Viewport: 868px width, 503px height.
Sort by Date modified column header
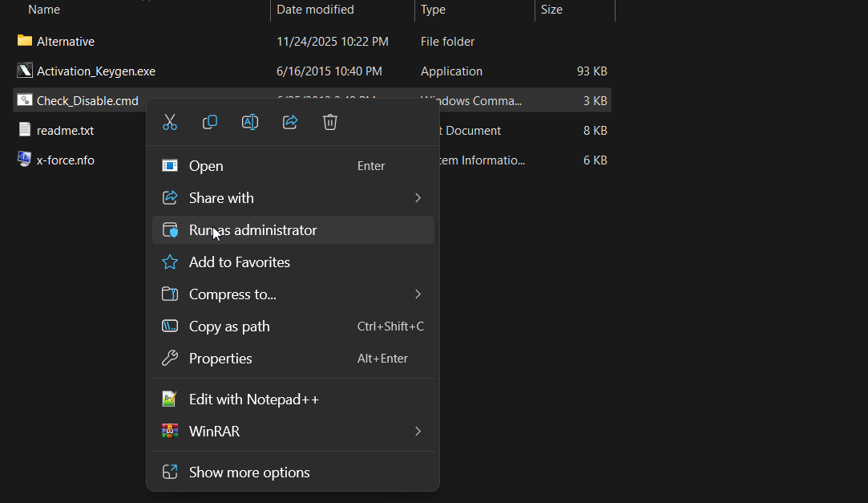coord(315,10)
